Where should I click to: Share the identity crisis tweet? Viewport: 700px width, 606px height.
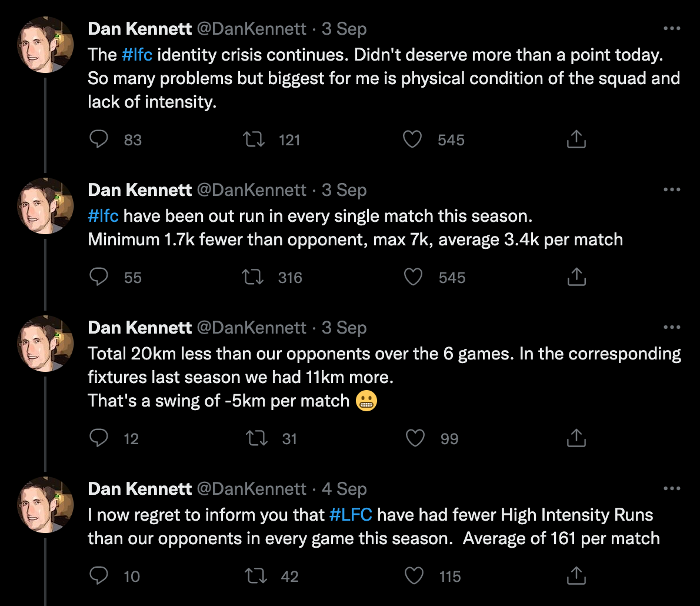point(576,139)
